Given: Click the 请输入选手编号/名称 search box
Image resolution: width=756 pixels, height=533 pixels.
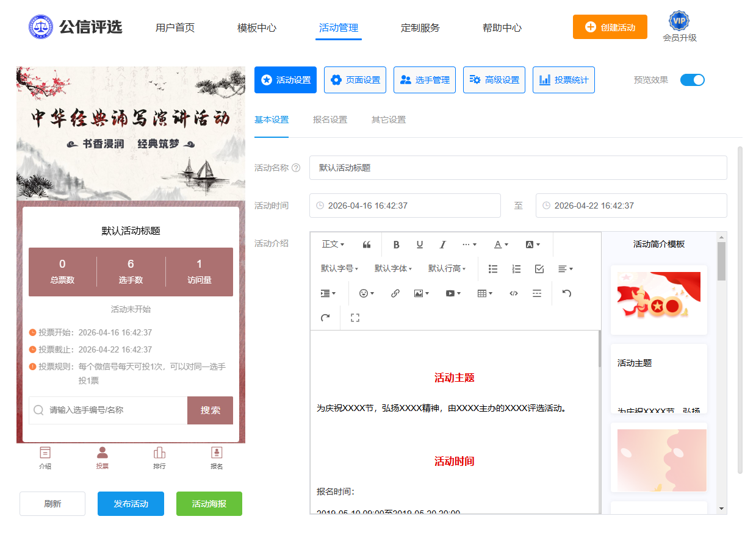Looking at the screenshot, I should 108,410.
